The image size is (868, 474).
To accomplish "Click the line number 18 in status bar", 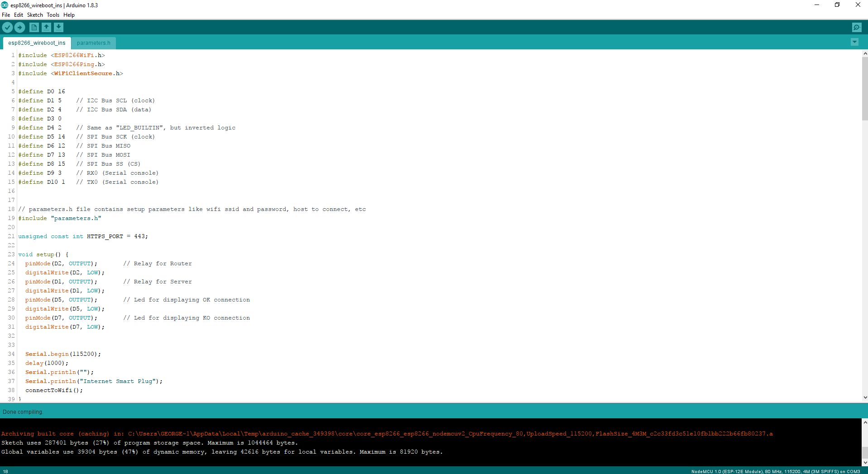I will click(x=5, y=471).
